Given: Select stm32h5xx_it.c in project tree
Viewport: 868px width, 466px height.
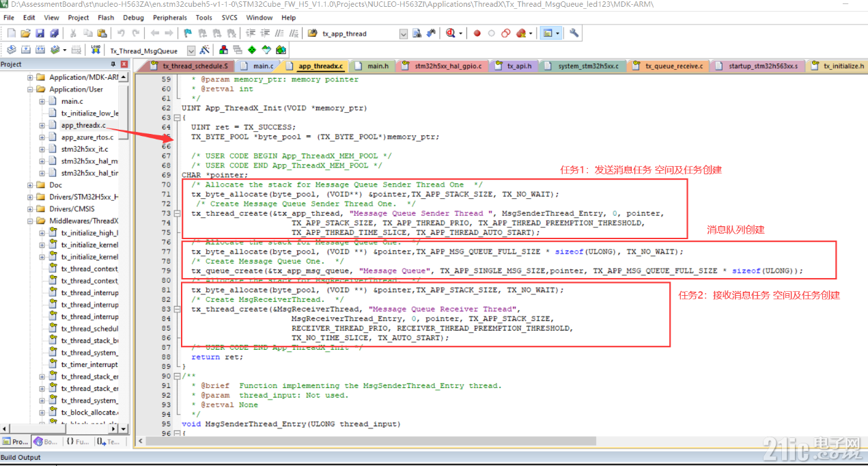Looking at the screenshot, I should (84, 149).
